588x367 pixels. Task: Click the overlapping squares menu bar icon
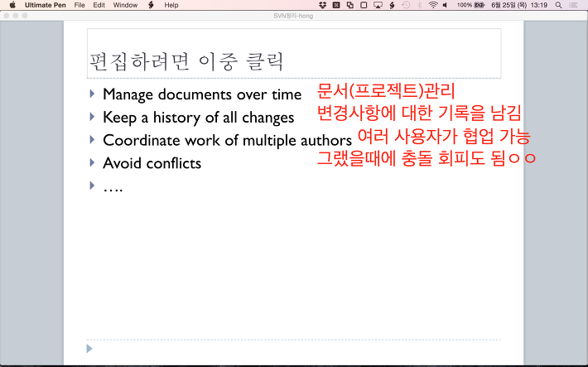coord(349,5)
